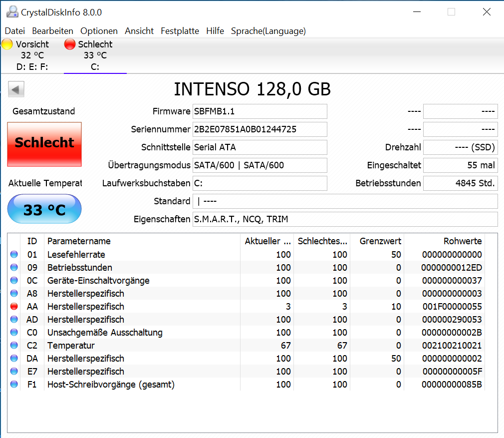Open the Sprache(Language) menu

coord(268,31)
